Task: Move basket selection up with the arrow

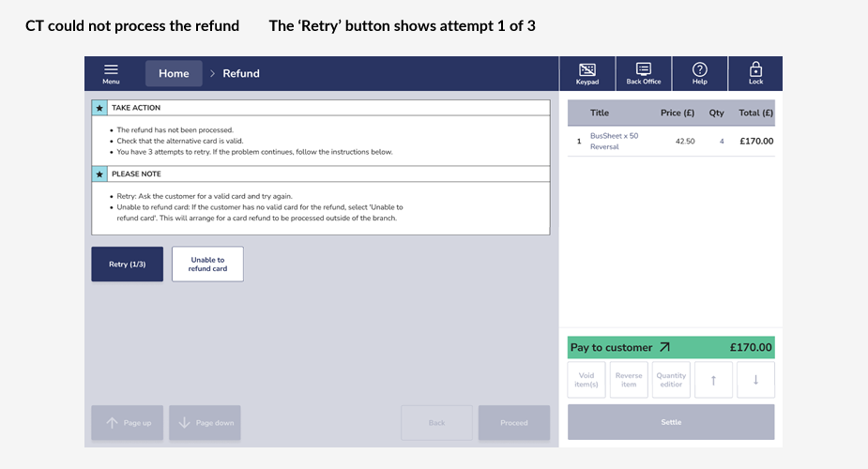Action: click(x=713, y=380)
